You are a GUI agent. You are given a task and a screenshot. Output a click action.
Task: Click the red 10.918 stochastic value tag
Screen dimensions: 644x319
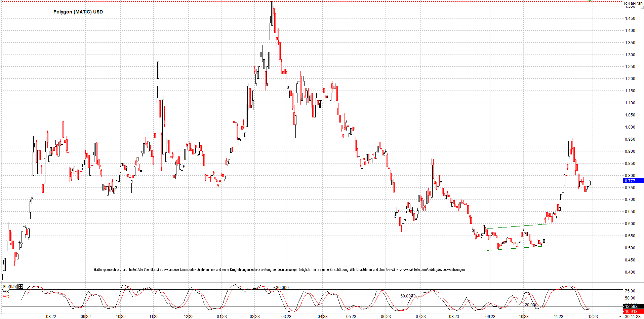633,312
